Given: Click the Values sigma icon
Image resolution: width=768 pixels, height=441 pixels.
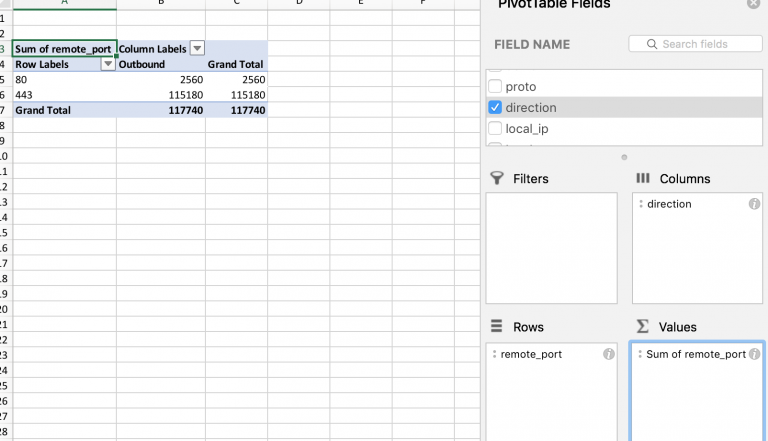Looking at the screenshot, I should (x=643, y=327).
